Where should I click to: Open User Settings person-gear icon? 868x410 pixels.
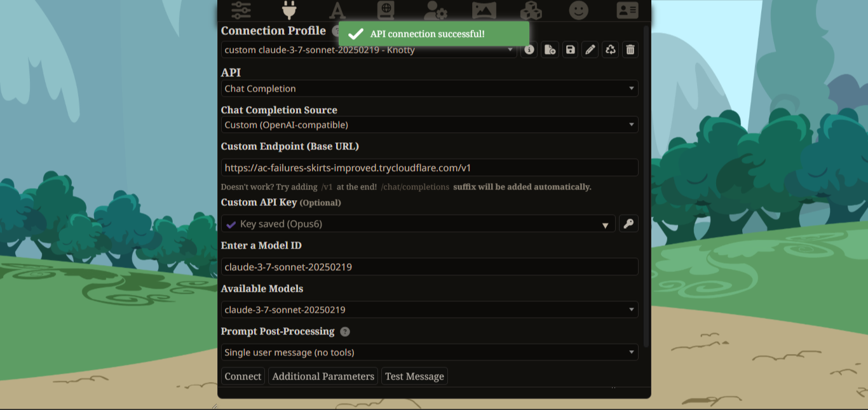pos(435,10)
